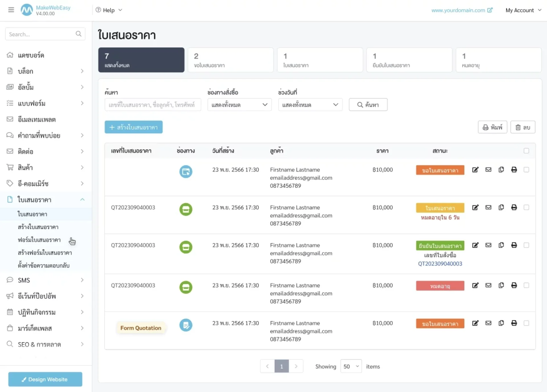Open the ช่วงวันที่ date range dropdown
The height and width of the screenshot is (392, 547).
[x=310, y=105]
